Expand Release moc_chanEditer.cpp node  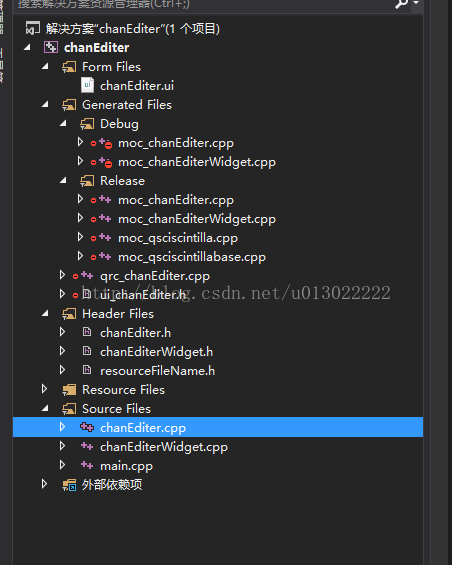(80, 199)
